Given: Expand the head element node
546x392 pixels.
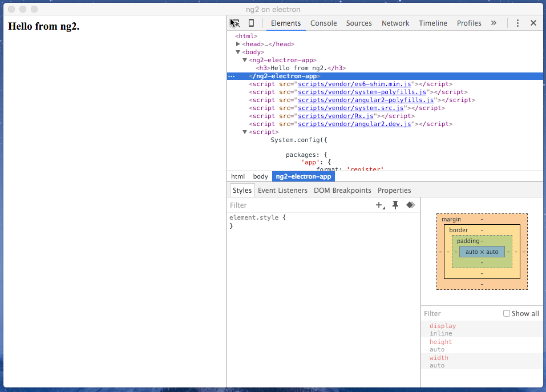Looking at the screenshot, I should pyautogui.click(x=238, y=44).
